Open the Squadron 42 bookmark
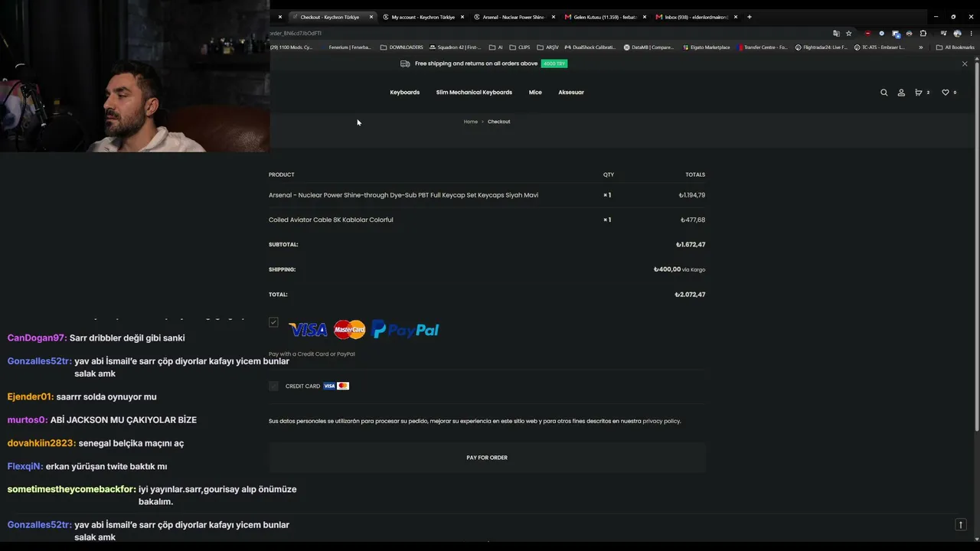The image size is (980, 551). [454, 47]
